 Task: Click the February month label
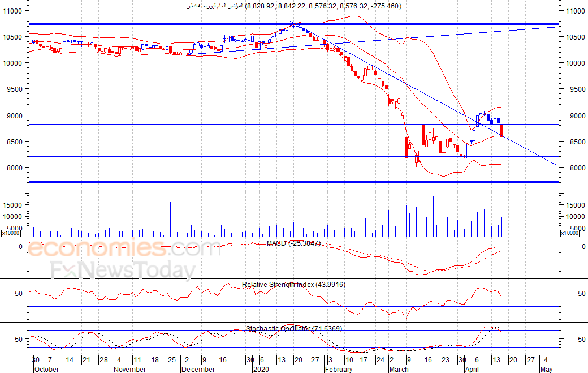[339, 369]
